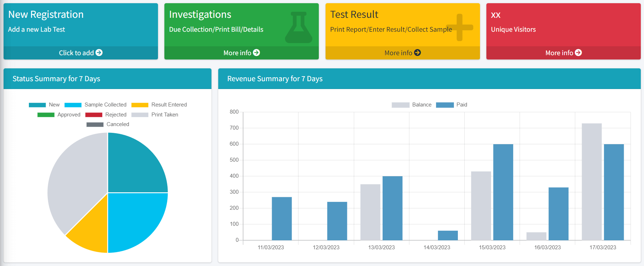Open 'More info' on Unique Visitors card

coord(563,53)
